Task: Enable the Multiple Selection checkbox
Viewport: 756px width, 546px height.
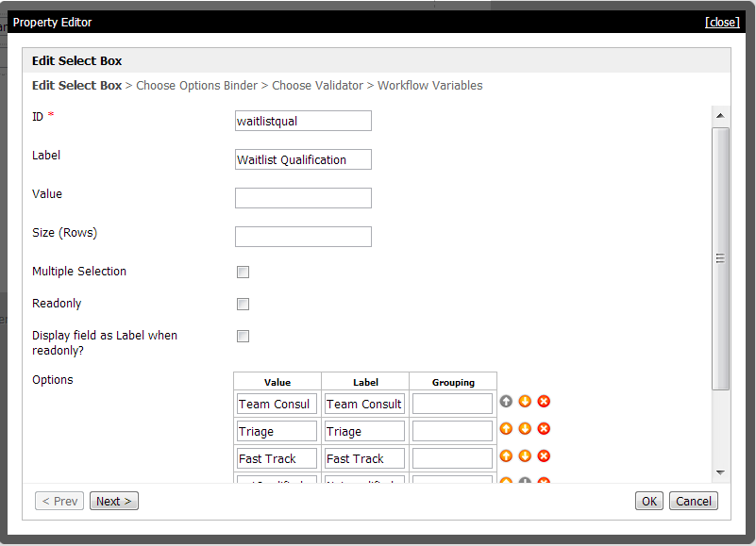Action: [x=243, y=273]
